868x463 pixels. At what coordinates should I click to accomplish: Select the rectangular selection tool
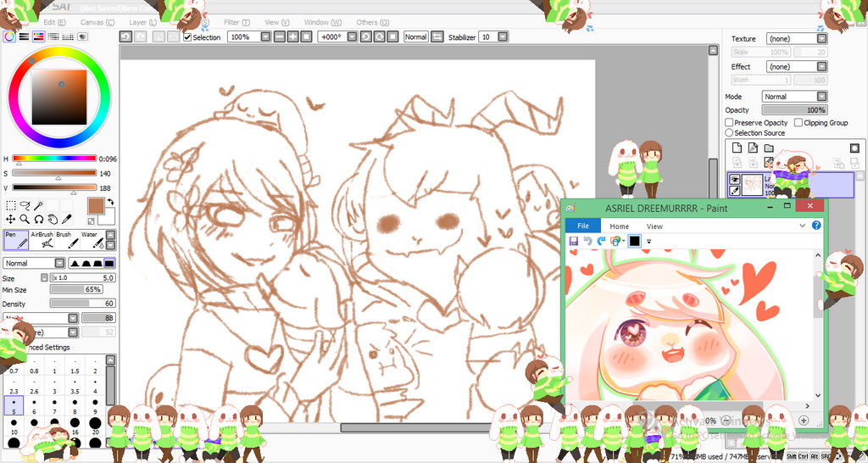[10, 205]
